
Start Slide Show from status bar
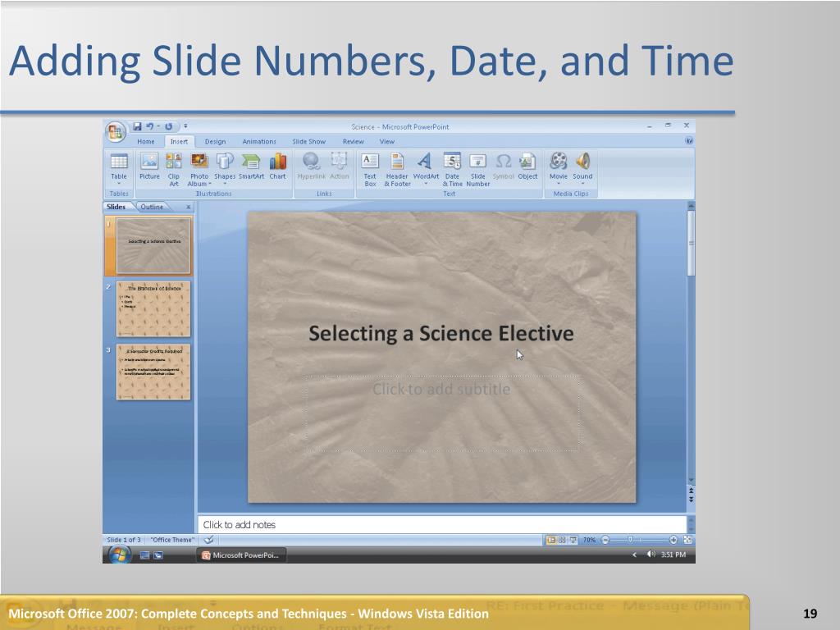(x=573, y=540)
